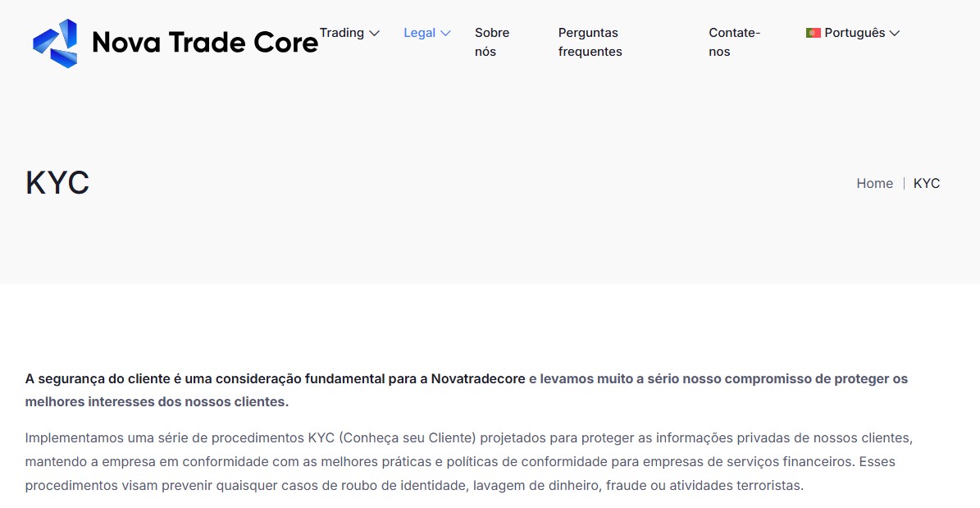Open the Perguntas frequentes page
980x508 pixels.
point(589,42)
